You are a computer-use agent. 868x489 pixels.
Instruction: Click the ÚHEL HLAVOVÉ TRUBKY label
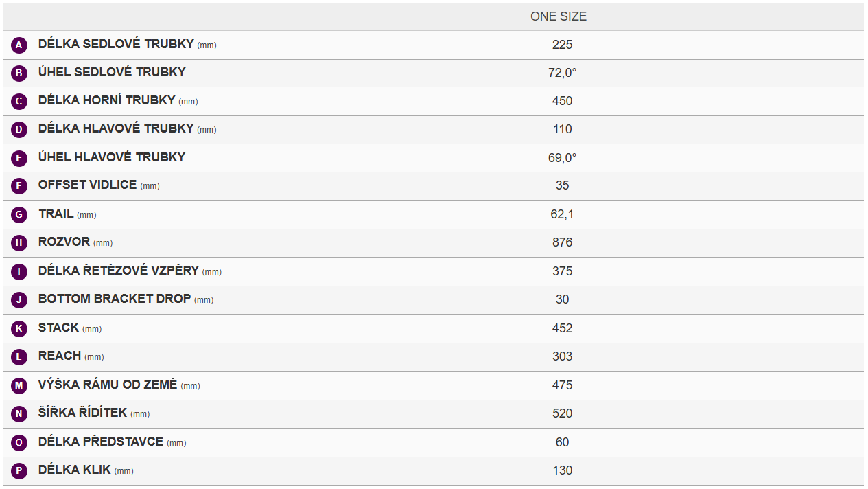click(112, 157)
